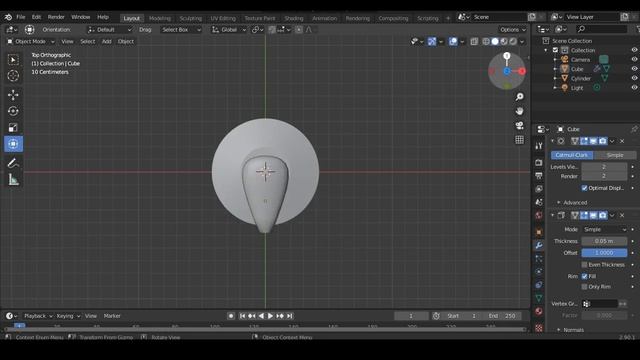Open the Playback popover
The image size is (640, 360).
pyautogui.click(x=38, y=316)
